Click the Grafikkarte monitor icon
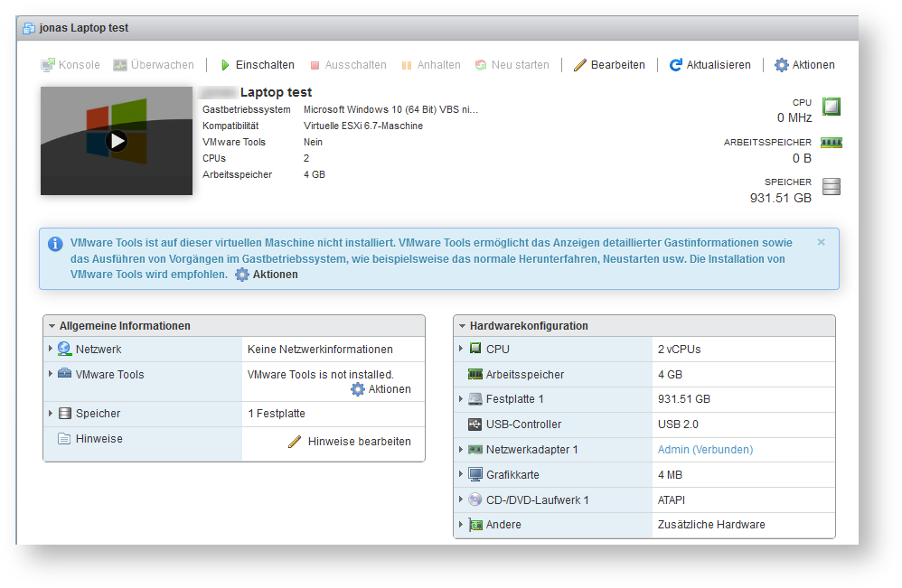 pyautogui.click(x=475, y=474)
